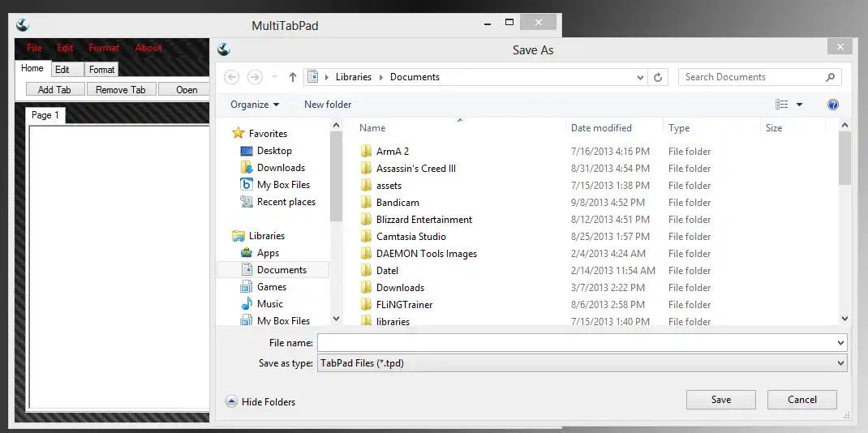Click the MultiTabPad window app icon
Screen dimensions: 868x433
coord(23,25)
